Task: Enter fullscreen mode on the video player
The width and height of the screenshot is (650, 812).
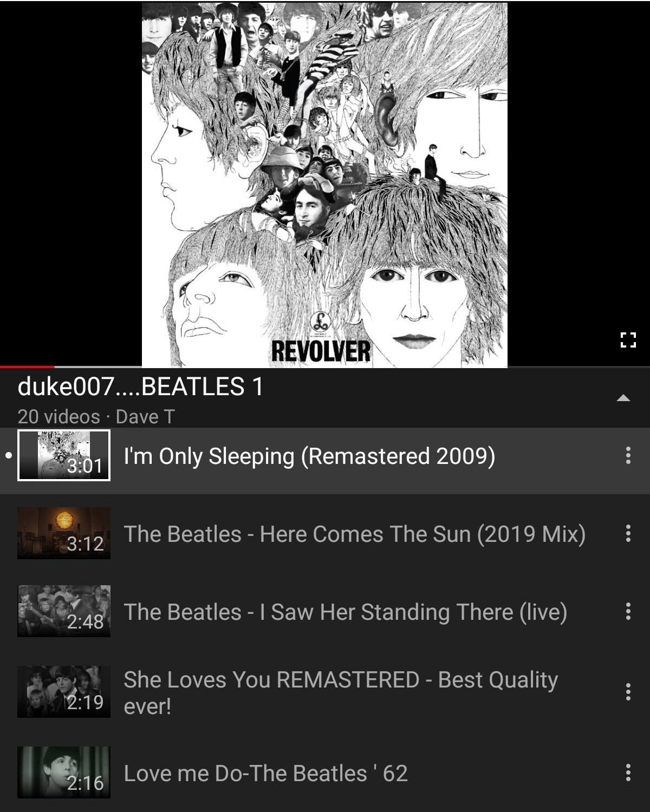Action: 628,339
